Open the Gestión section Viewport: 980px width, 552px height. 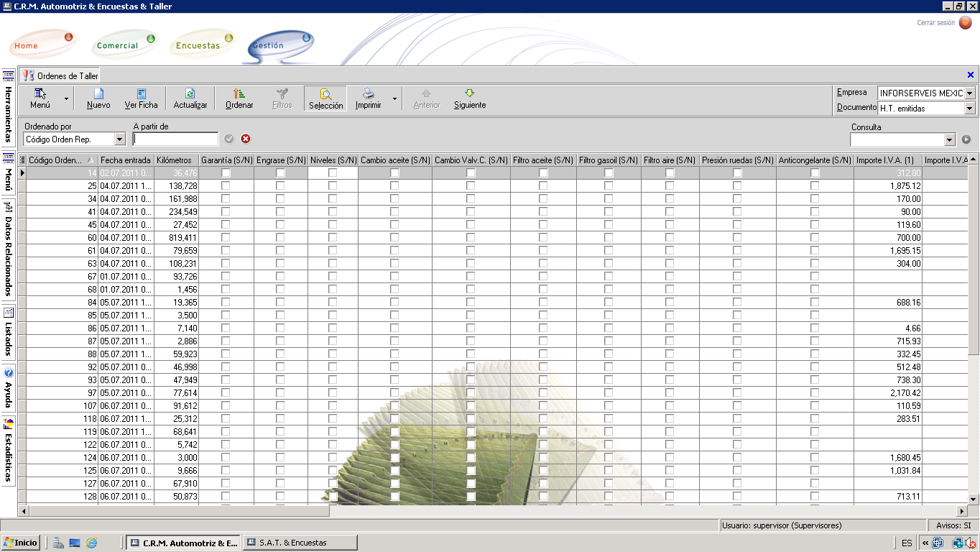[x=282, y=45]
